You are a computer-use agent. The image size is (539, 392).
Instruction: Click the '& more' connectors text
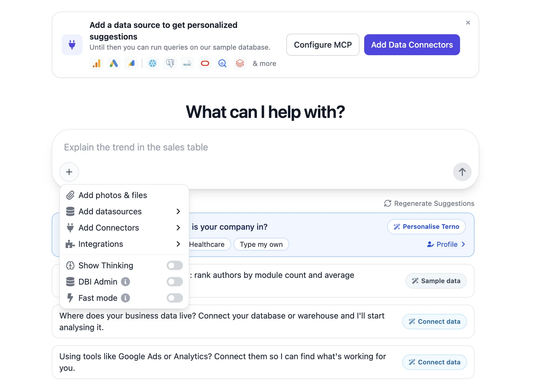[264, 64]
